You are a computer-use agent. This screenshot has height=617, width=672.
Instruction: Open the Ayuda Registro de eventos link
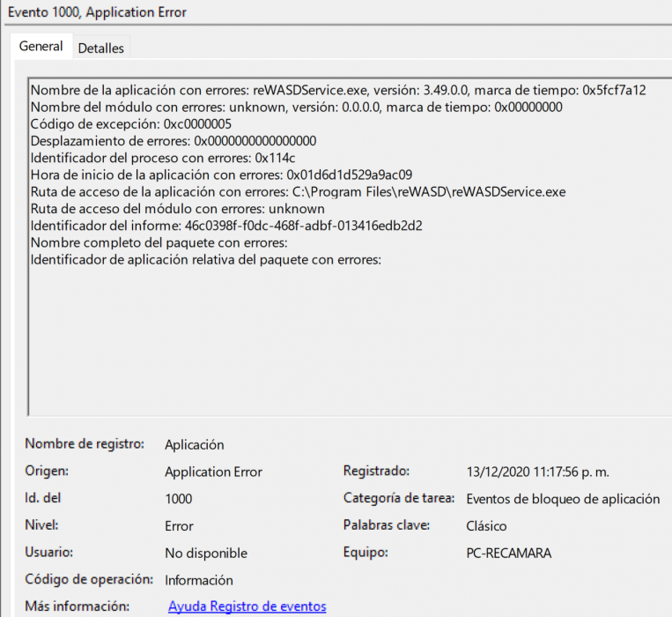click(247, 606)
